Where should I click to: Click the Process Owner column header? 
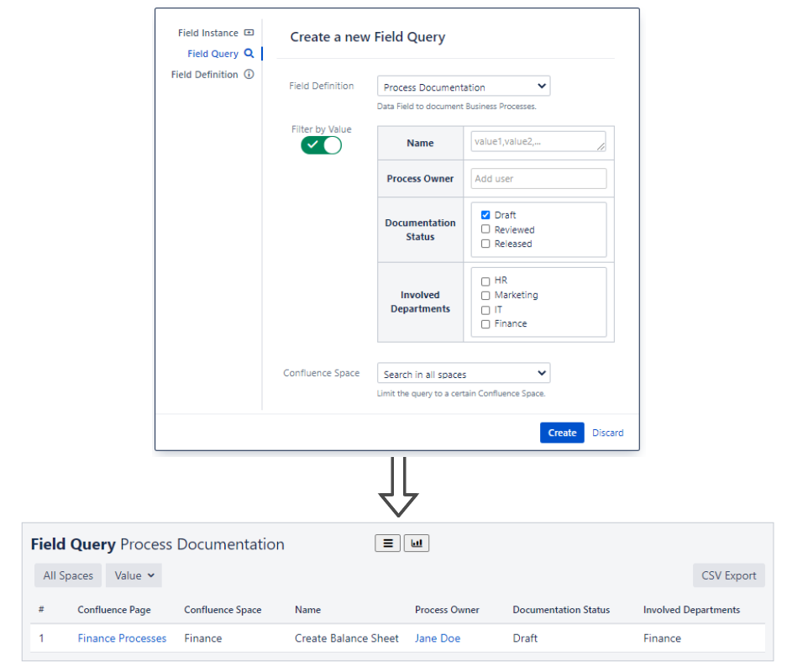(x=447, y=610)
